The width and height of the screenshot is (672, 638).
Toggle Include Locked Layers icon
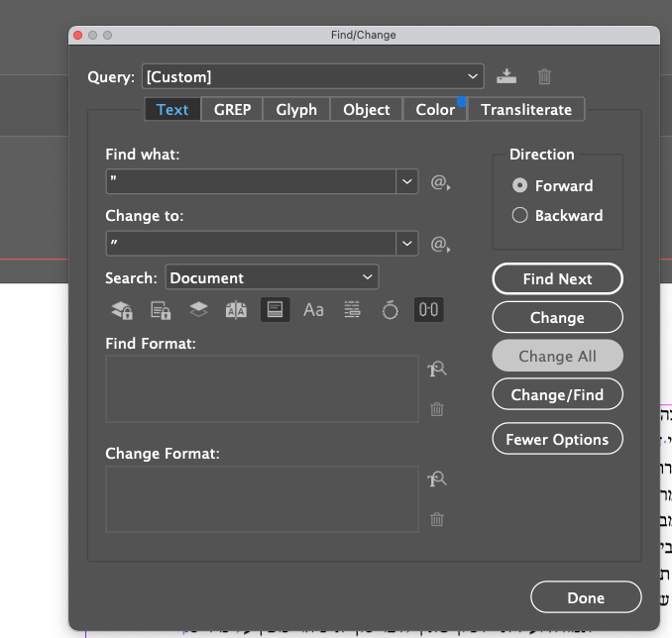click(122, 310)
